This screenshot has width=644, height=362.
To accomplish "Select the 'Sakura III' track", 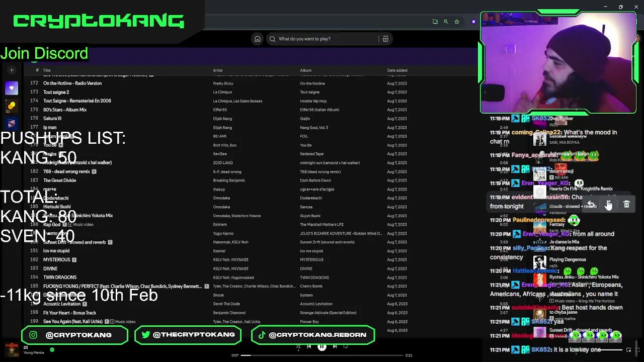I will (52, 119).
